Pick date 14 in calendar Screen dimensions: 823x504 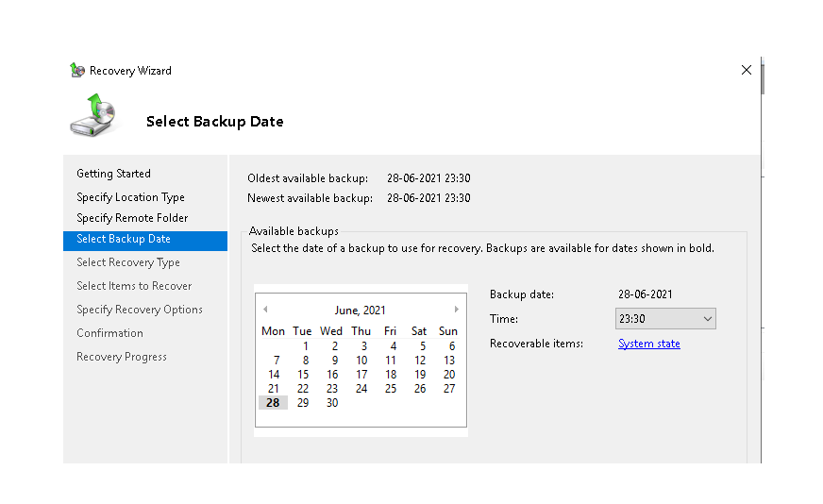pos(274,375)
